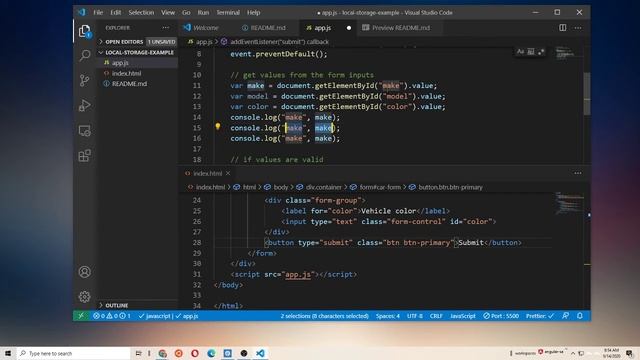
Task: Change encoding UTF-8
Action: [415, 316]
